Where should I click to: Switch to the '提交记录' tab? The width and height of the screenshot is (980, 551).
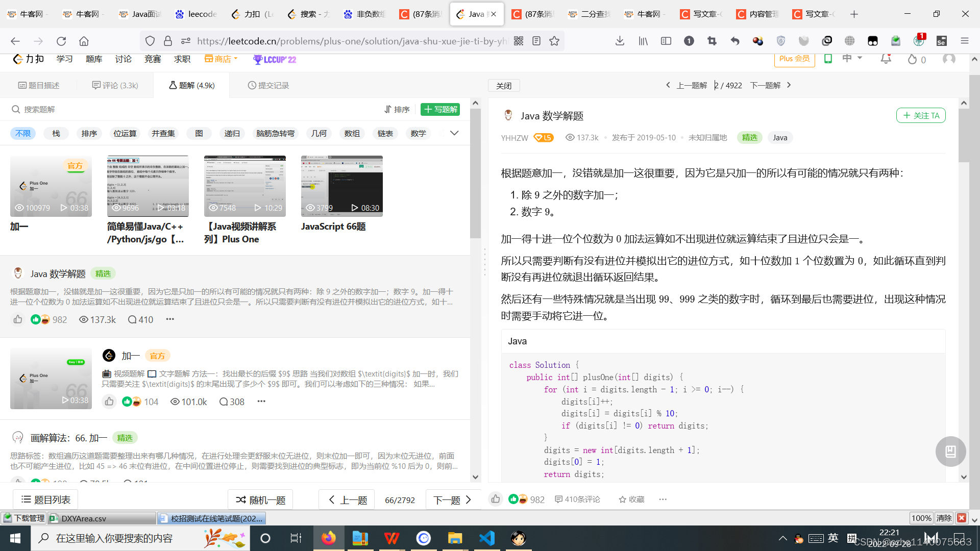268,85
